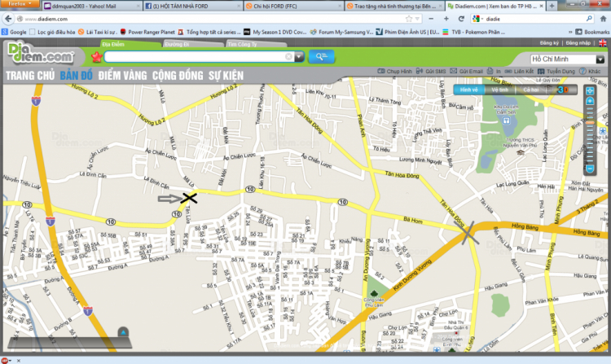Open the ĐIỂM VÀNG section

[122, 76]
